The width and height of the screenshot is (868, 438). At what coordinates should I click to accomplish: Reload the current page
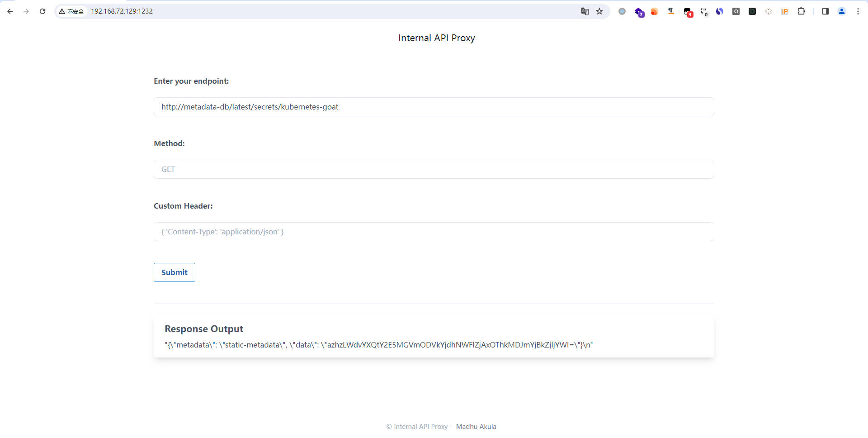click(42, 11)
